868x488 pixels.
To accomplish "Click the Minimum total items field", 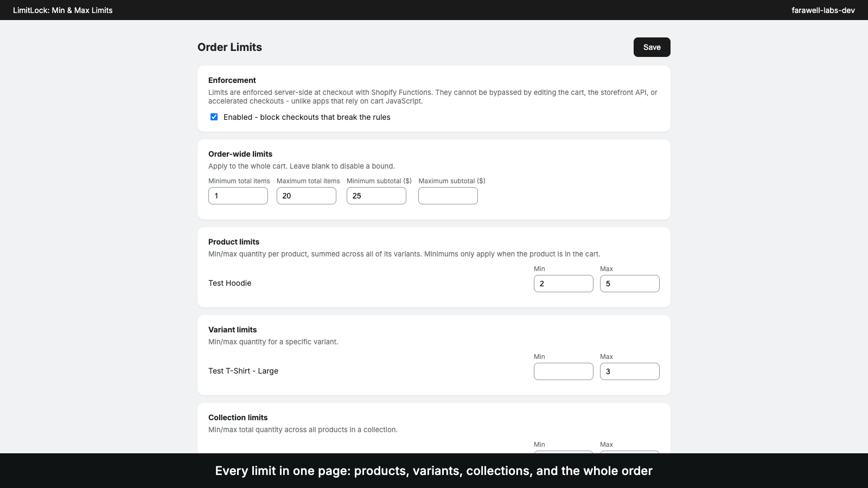I will [238, 196].
